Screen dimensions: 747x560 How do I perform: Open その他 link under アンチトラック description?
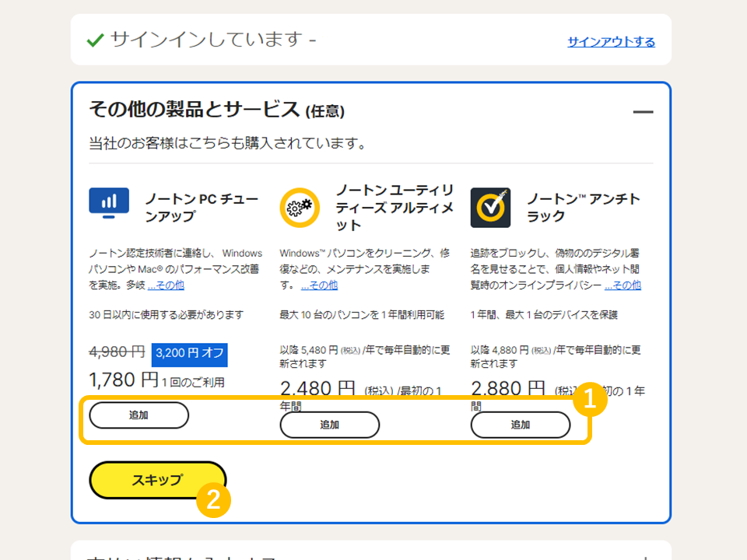(x=622, y=285)
